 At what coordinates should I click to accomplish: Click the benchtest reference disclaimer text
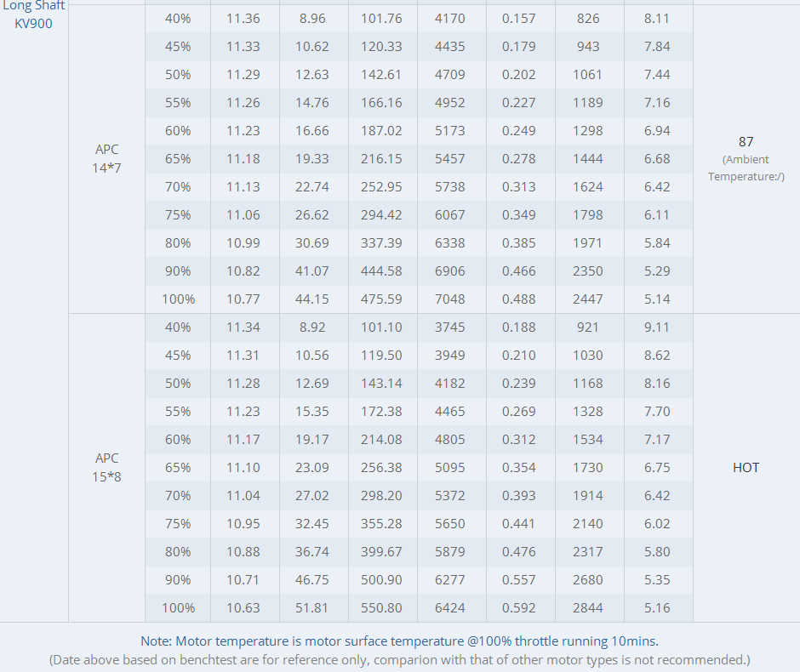tap(400, 659)
